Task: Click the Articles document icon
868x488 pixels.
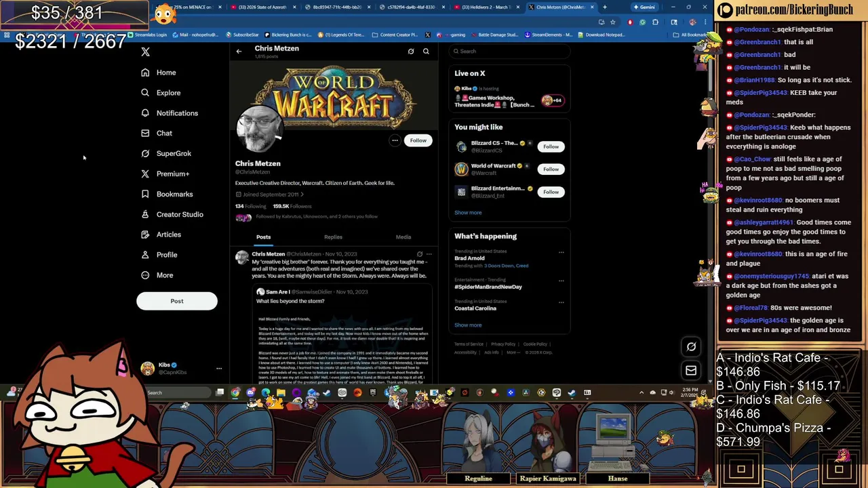Action: tap(145, 235)
